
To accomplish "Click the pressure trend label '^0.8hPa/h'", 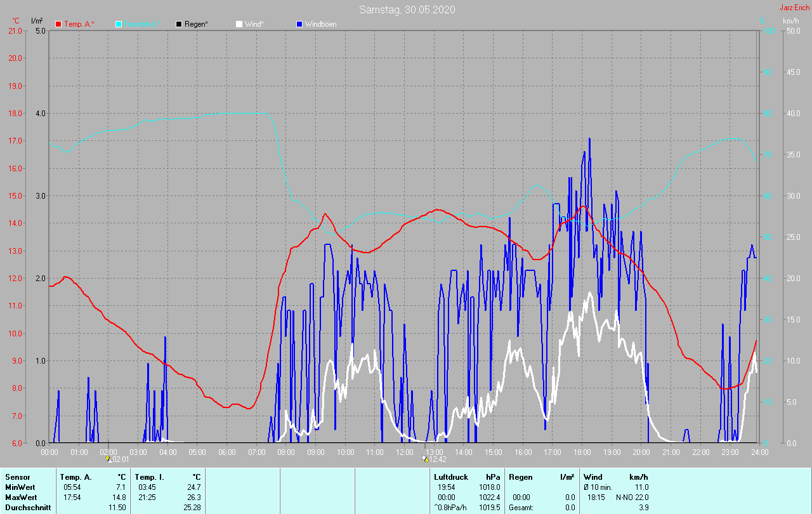I will tap(452, 508).
